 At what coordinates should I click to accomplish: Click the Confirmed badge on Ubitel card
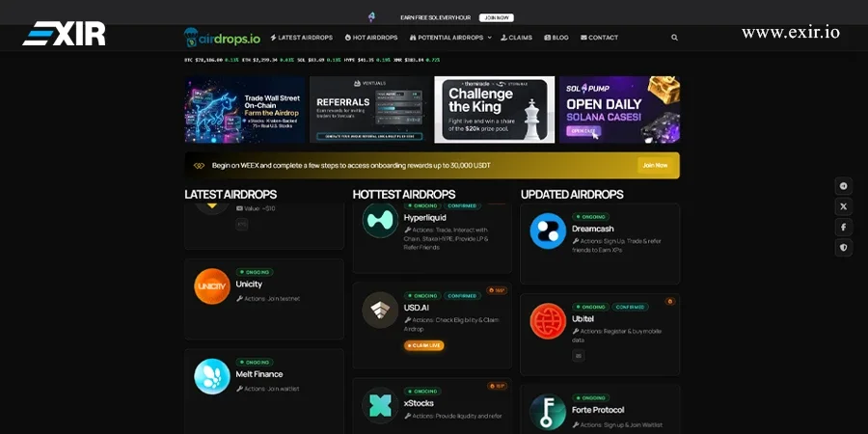click(630, 307)
